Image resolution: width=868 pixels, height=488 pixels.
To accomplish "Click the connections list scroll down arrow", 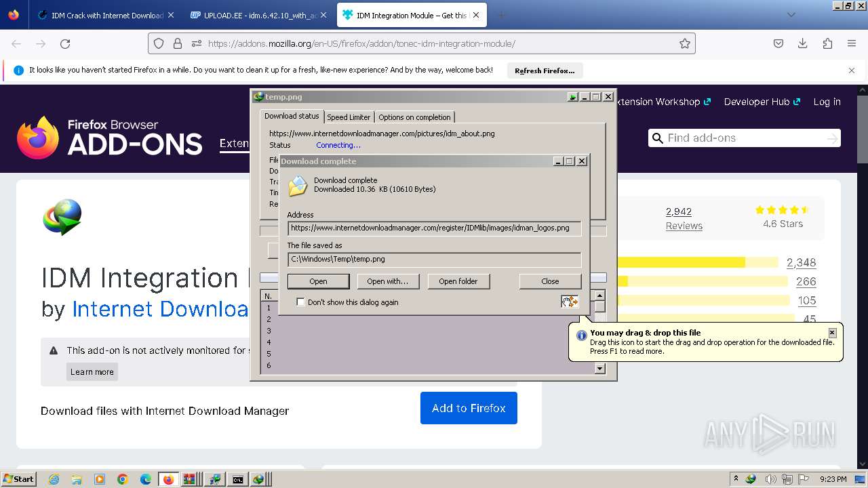I will [x=599, y=368].
